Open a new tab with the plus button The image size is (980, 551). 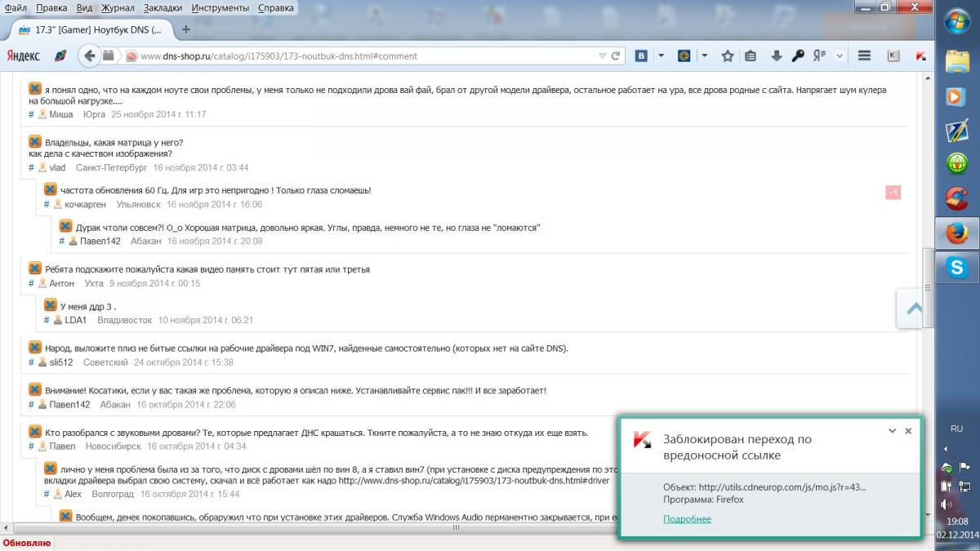pos(186,29)
